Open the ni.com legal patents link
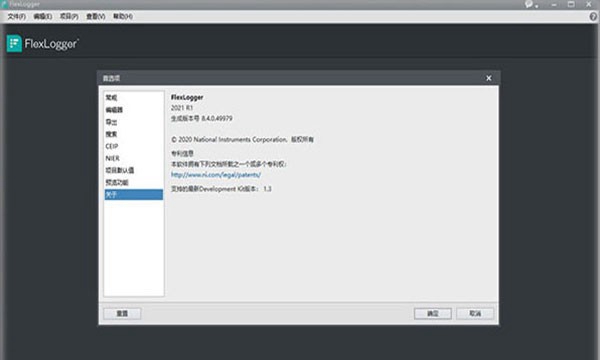The height and width of the screenshot is (360, 600). coord(216,175)
